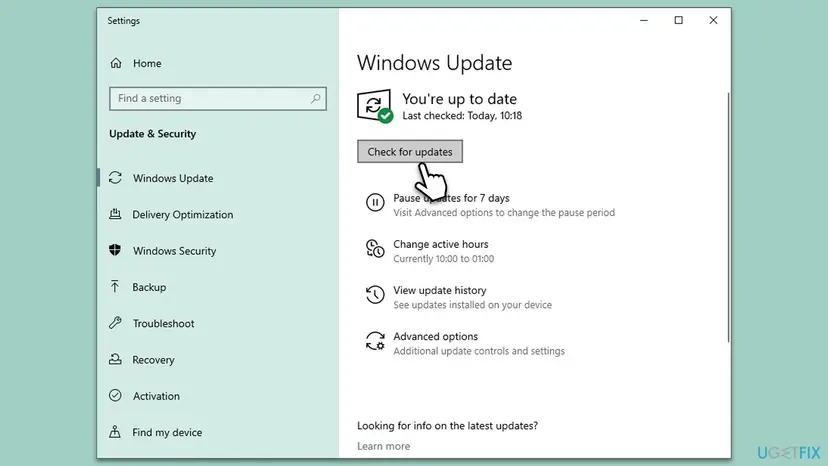The height and width of the screenshot is (466, 828).
Task: Click the 'Last checked: Today, 10:18' text
Action: pyautogui.click(x=462, y=116)
